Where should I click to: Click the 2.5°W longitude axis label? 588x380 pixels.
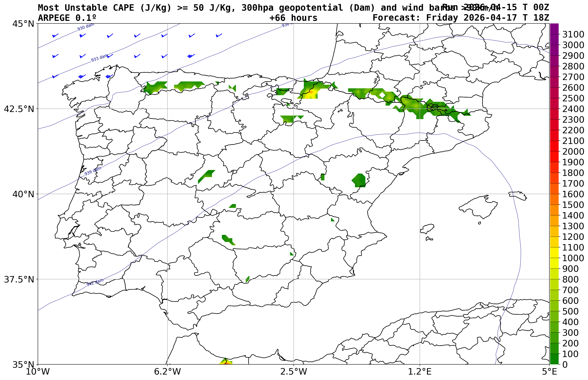click(x=293, y=372)
